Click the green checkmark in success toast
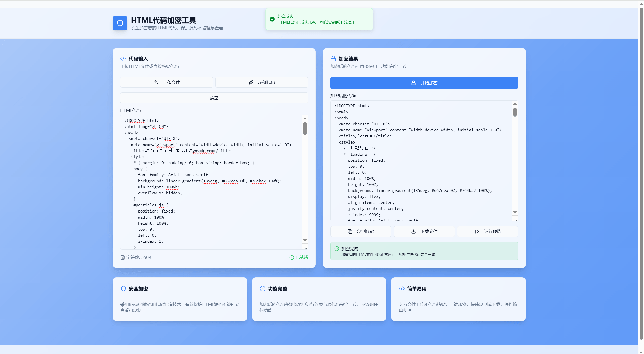 pyautogui.click(x=272, y=19)
